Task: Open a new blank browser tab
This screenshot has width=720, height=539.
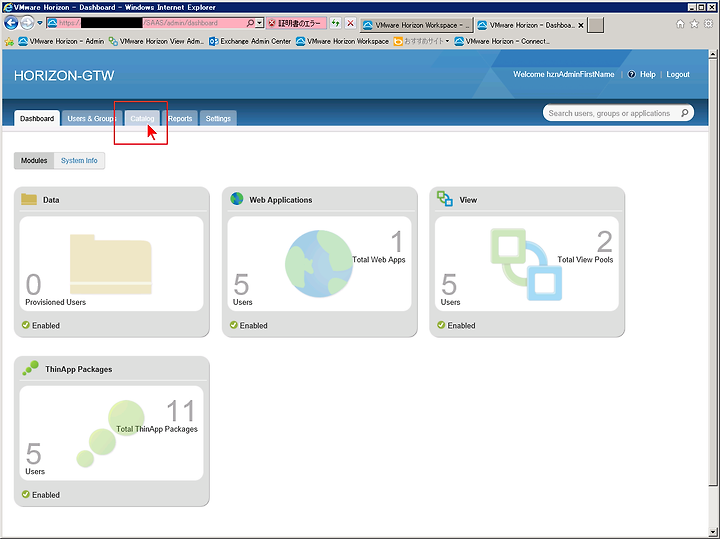Action: click(x=596, y=25)
